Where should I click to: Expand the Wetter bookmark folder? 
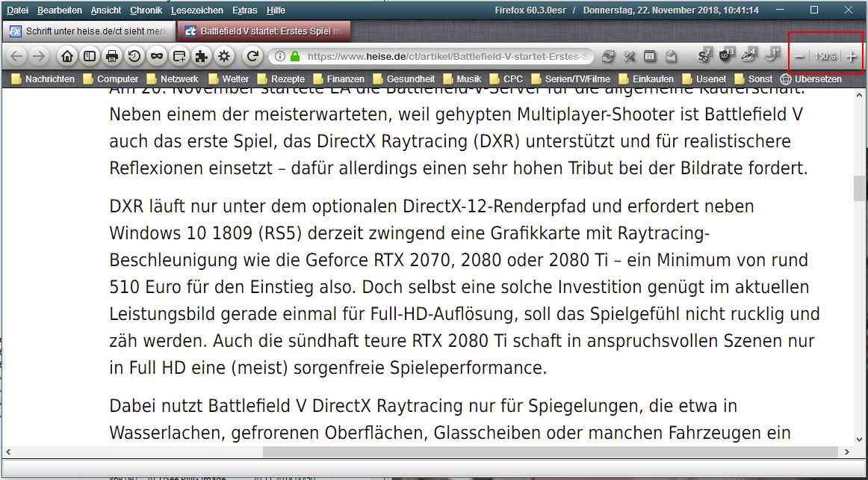coord(229,79)
